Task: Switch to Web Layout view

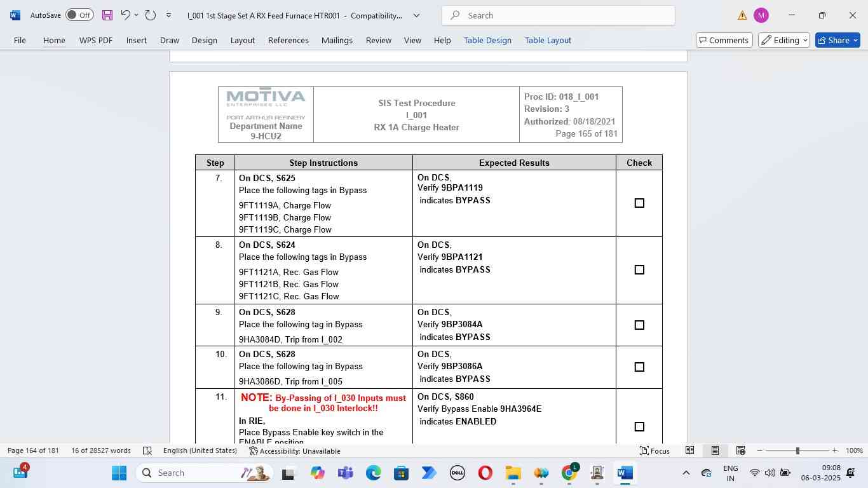Action: pos(740,451)
